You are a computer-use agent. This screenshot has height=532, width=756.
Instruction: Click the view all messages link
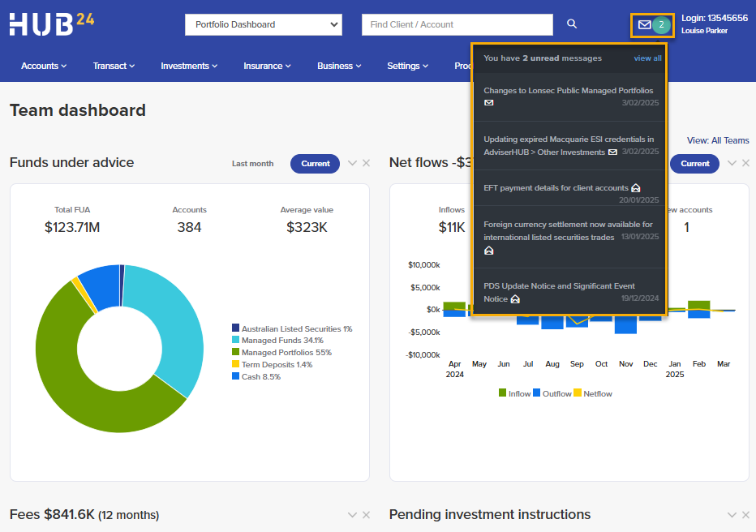(x=647, y=58)
